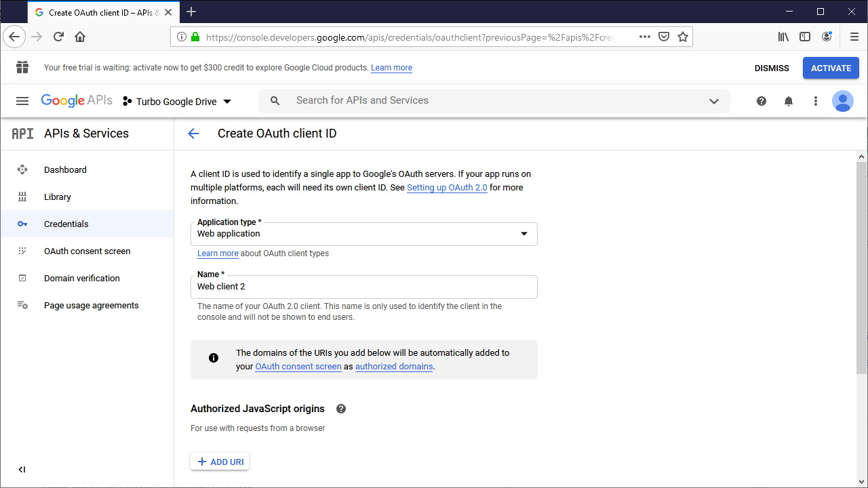
Task: Open Page usage agreements
Action: click(91, 305)
